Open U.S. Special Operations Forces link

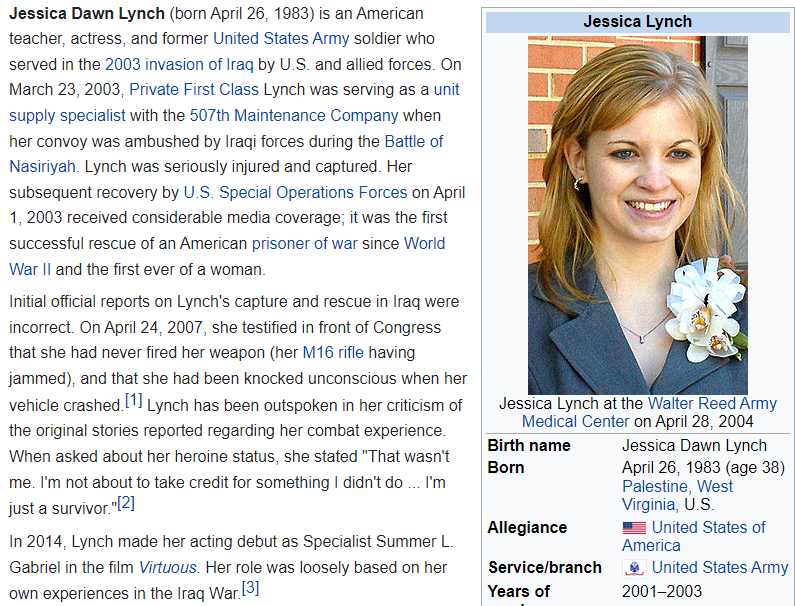(295, 192)
